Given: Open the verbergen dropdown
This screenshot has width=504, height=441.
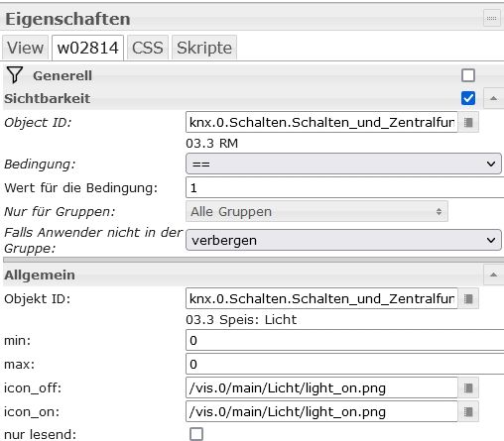Looking at the screenshot, I should point(343,240).
